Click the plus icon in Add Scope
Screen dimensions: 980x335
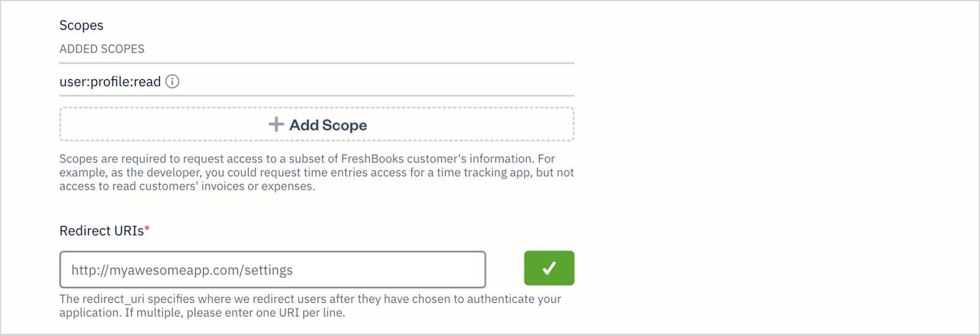tap(276, 125)
